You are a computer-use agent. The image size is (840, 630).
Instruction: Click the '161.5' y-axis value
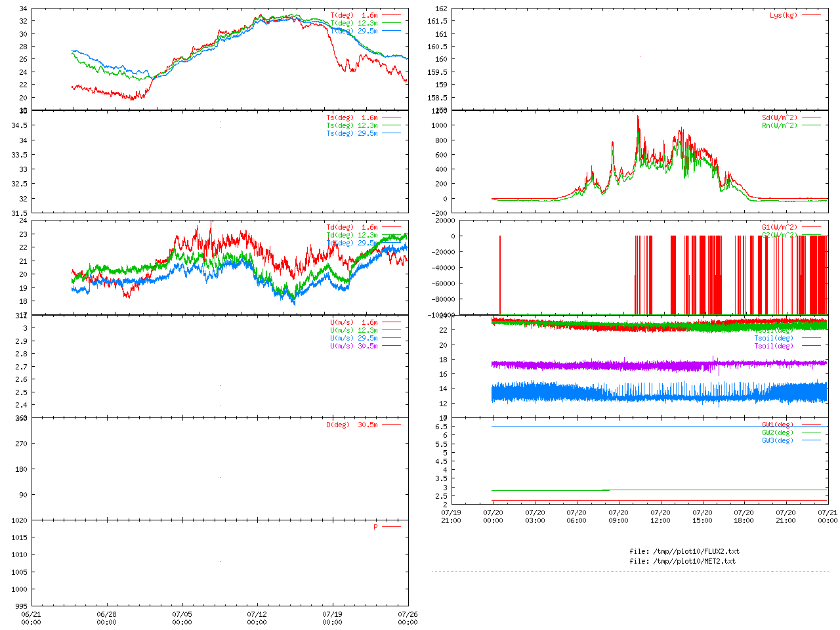click(438, 21)
